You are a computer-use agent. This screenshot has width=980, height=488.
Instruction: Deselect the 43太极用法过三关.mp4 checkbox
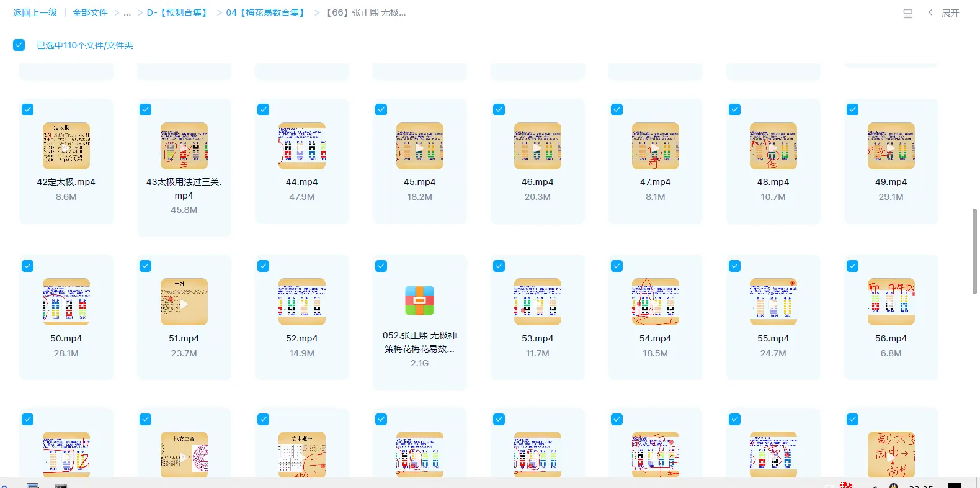click(146, 110)
